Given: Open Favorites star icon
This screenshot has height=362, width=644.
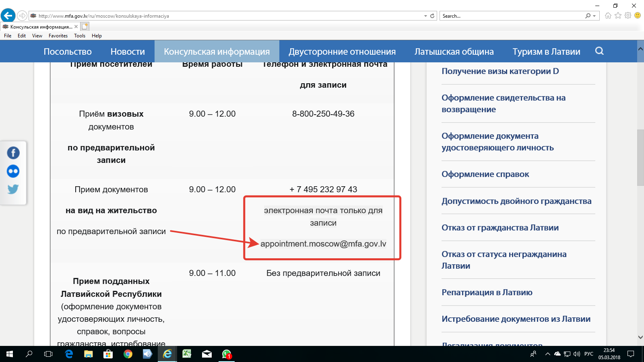Looking at the screenshot, I should pos(618,16).
